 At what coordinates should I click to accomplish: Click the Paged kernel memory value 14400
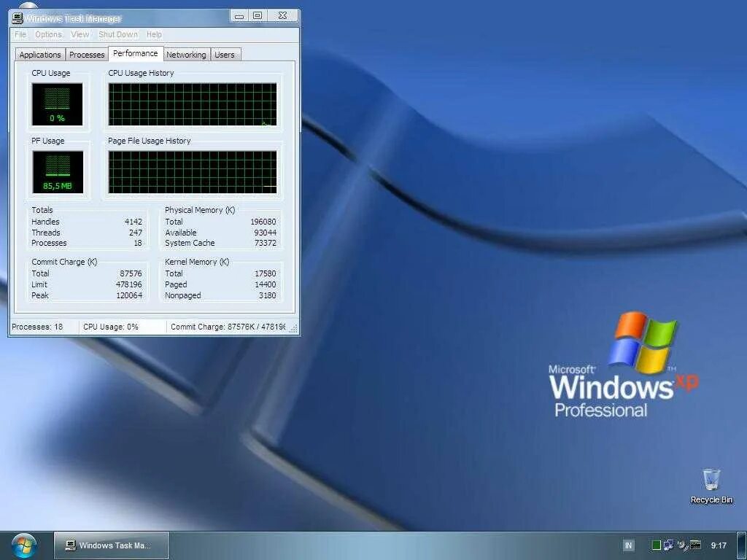pos(266,284)
